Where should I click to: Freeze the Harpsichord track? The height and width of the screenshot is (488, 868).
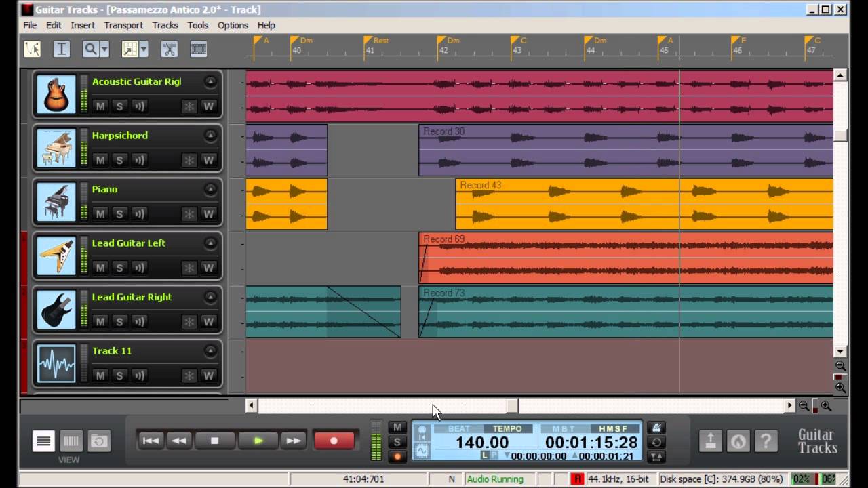tap(189, 160)
